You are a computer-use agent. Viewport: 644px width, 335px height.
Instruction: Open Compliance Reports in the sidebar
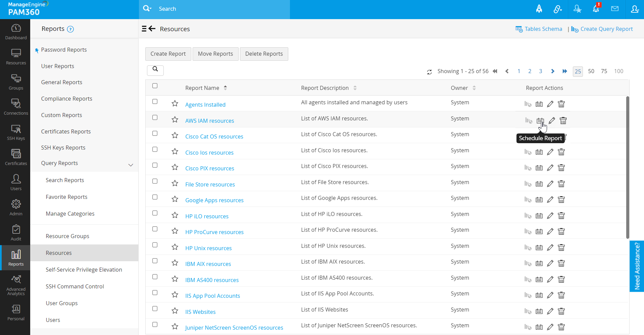click(66, 99)
